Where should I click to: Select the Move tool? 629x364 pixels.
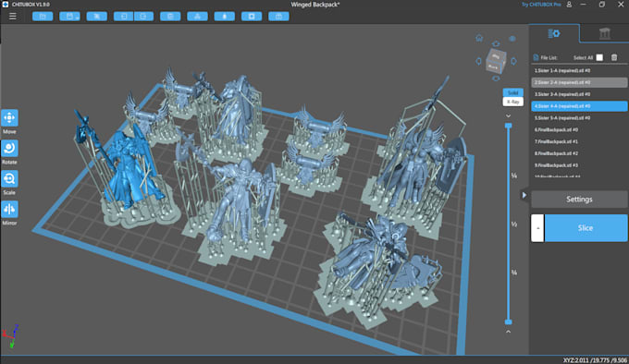point(9,118)
